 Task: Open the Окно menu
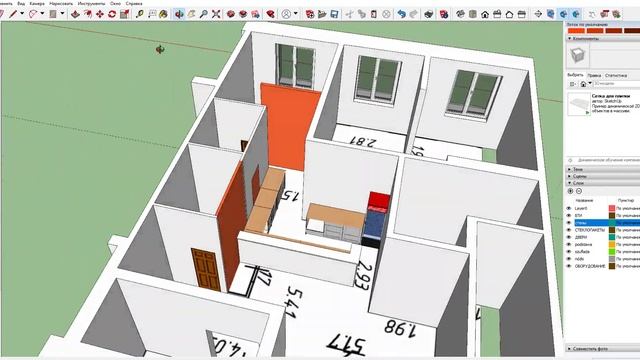coord(115,3)
